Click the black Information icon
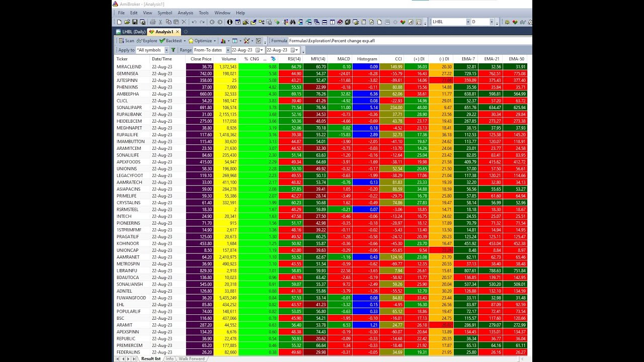The image size is (644, 362). pyautogui.click(x=230, y=22)
